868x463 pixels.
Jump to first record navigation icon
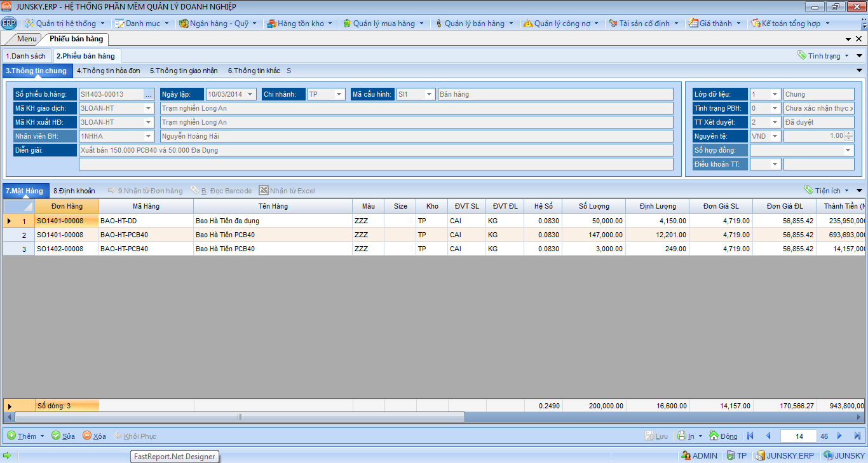click(x=750, y=436)
